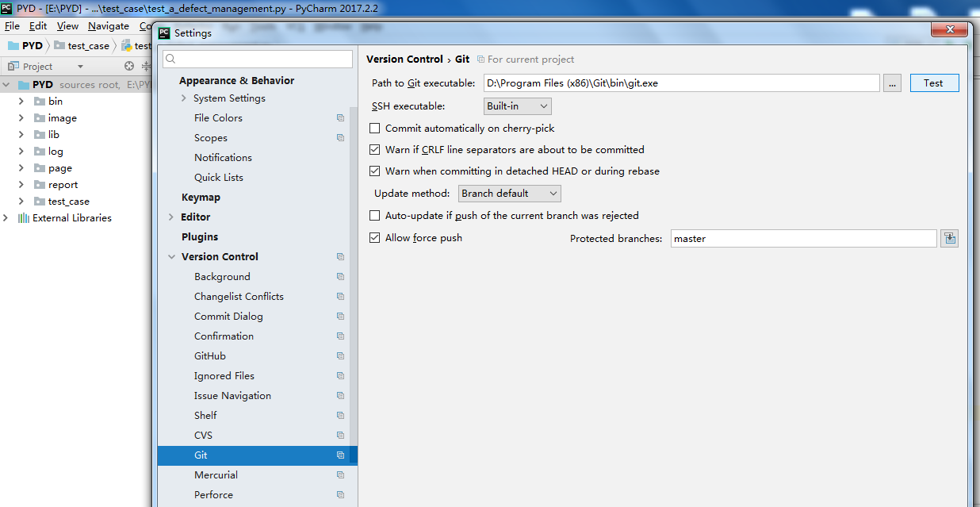This screenshot has height=507, width=980.
Task: Open the View menu
Action: pos(67,25)
